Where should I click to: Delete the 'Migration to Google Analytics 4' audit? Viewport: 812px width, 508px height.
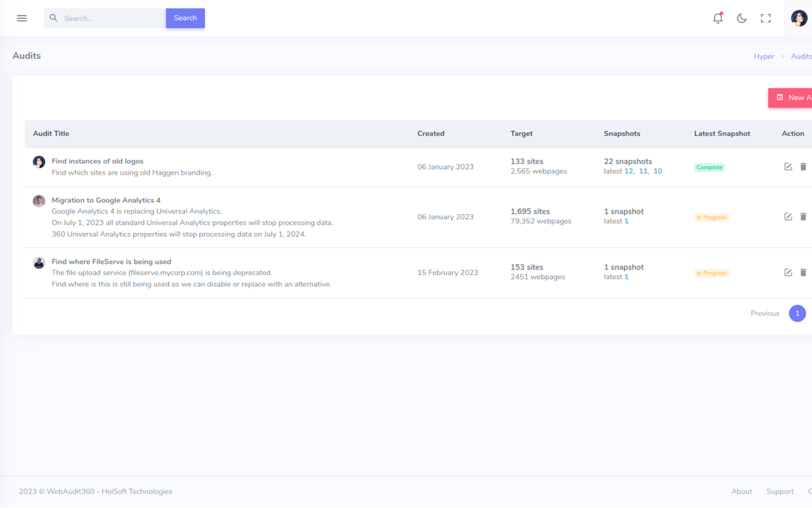coord(804,216)
